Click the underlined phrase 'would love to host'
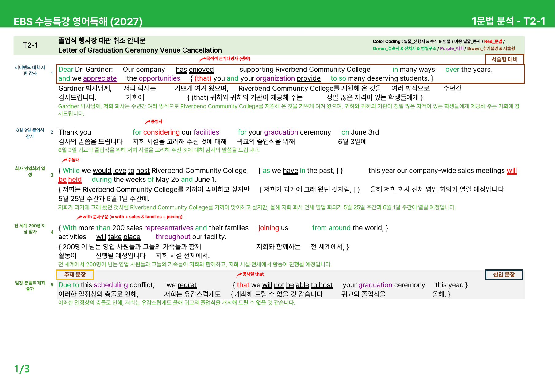Viewport: 555px width, 392px height. (x=121, y=171)
